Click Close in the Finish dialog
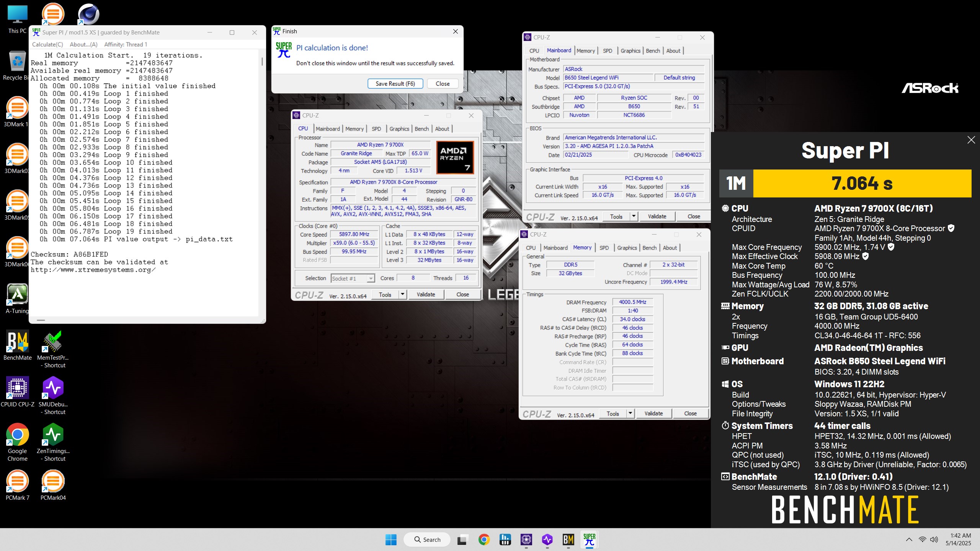This screenshot has width=980, height=551. pos(443,84)
